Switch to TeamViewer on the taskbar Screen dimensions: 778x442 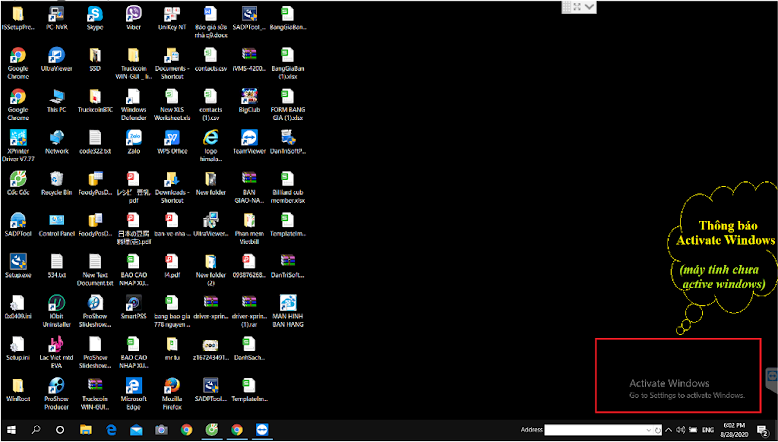click(x=261, y=430)
